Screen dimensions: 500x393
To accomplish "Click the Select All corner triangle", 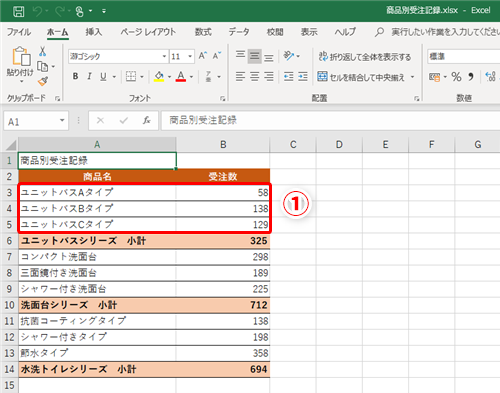I will 10,145.
